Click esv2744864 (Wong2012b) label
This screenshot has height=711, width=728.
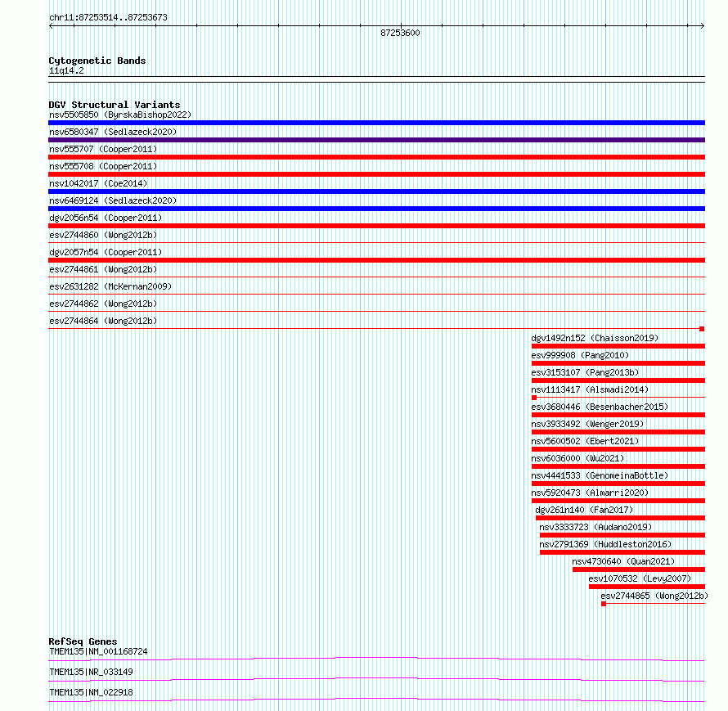point(103,321)
